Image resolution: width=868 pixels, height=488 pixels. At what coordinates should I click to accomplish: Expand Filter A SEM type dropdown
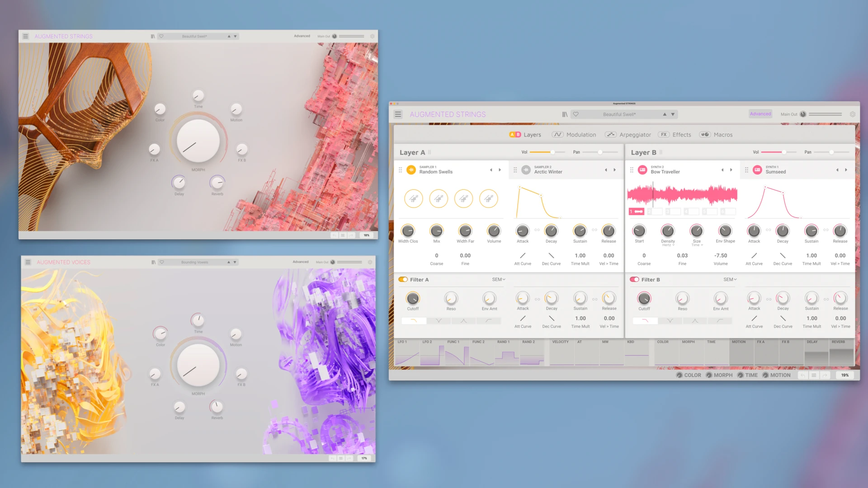(x=499, y=280)
